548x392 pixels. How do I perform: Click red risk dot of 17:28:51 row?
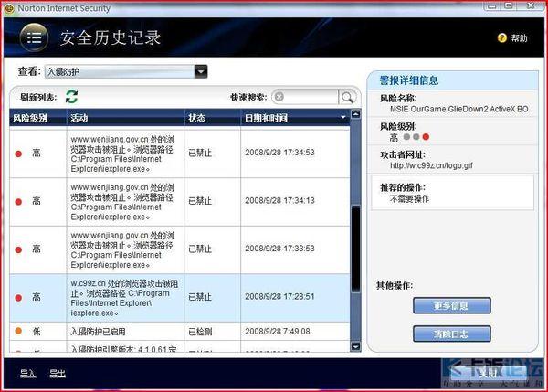[18, 298]
